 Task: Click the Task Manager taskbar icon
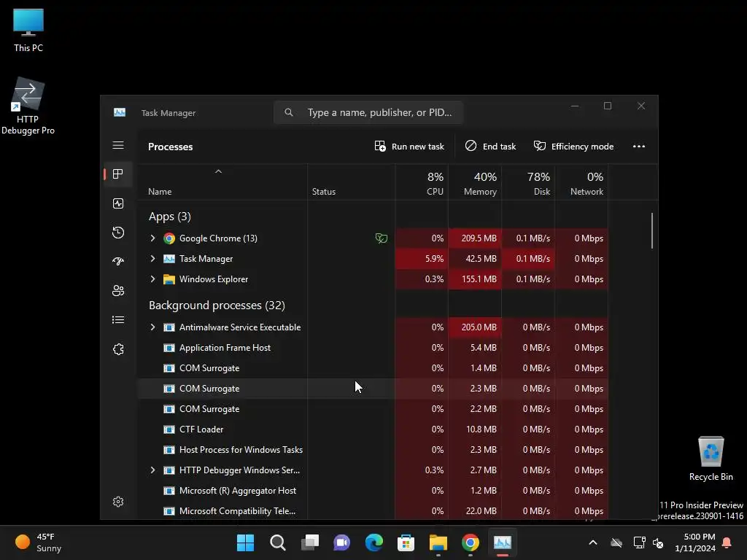pyautogui.click(x=502, y=542)
